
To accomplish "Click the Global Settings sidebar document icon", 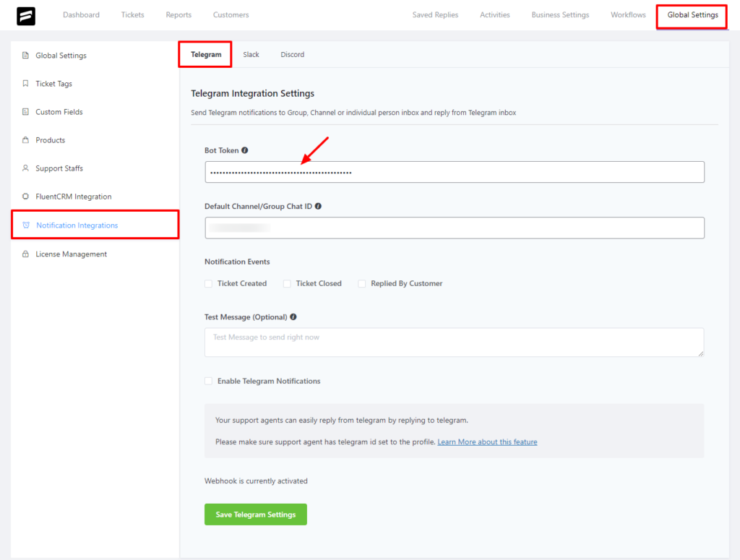I will [x=25, y=55].
